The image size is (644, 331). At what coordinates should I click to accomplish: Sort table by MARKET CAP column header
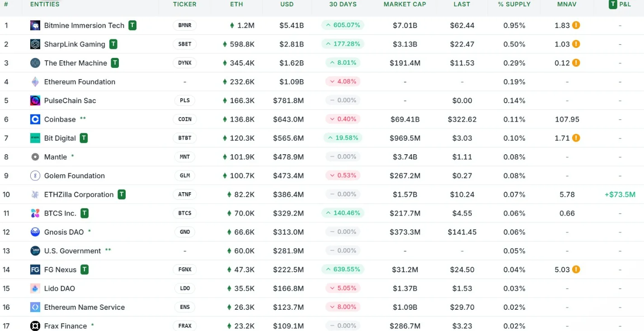pos(405,4)
